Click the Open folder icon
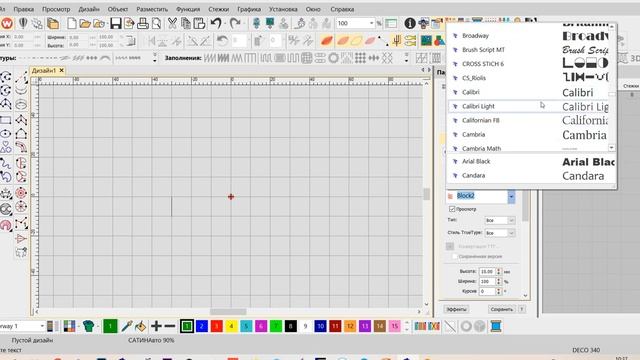This screenshot has height=360, width=640. tap(85, 24)
